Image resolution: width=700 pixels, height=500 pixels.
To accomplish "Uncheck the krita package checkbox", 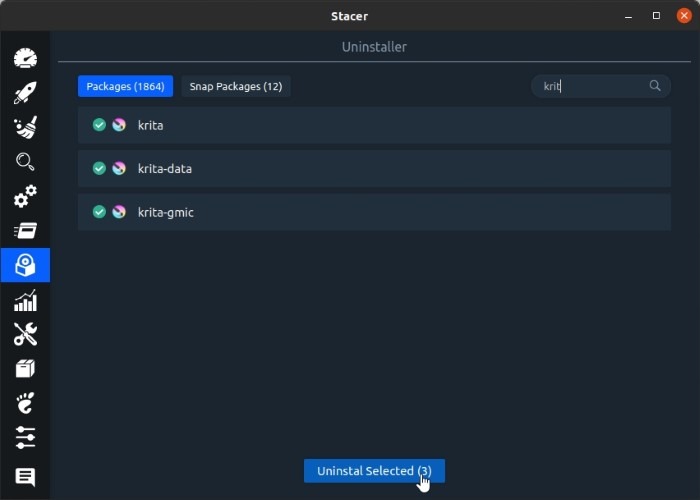I will [x=99, y=125].
